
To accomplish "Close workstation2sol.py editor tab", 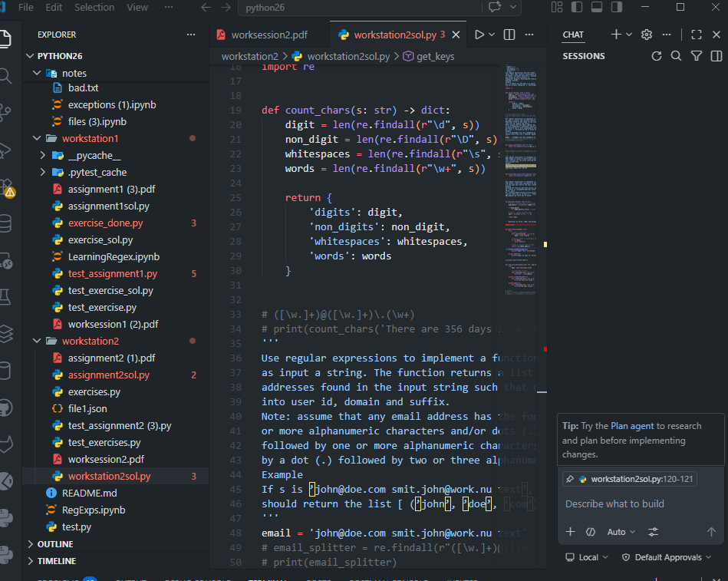I will coord(456,35).
